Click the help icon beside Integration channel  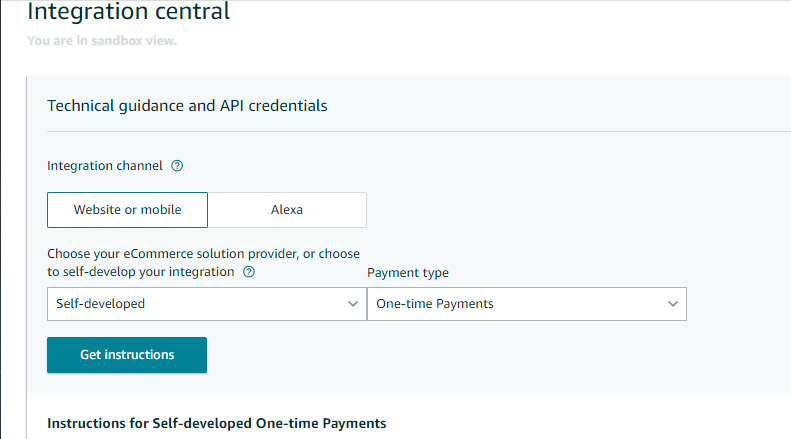(178, 166)
